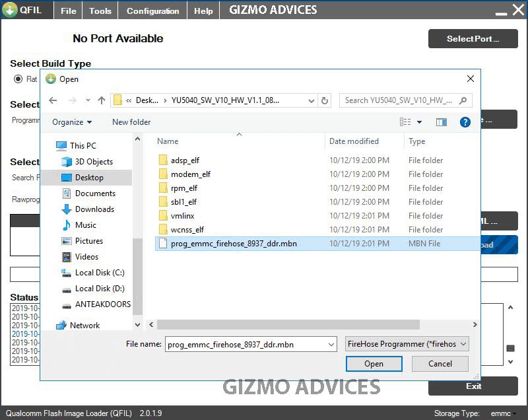Toggle the preview pane icon
The width and height of the screenshot is (528, 420).
441,122
